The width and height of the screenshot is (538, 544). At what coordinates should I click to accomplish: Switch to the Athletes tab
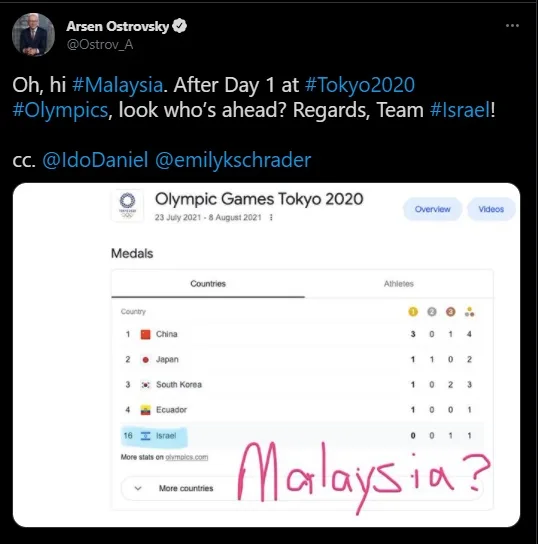[399, 284]
